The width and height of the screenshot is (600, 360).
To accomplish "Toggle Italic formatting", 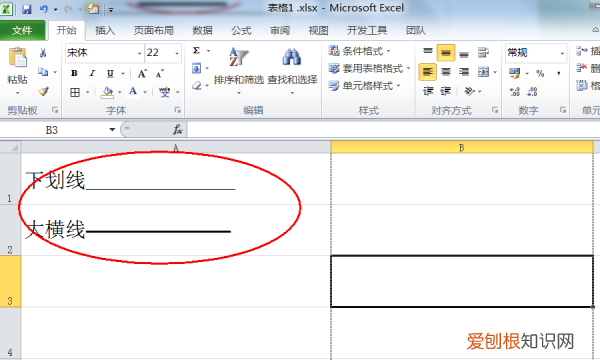I will click(x=92, y=73).
